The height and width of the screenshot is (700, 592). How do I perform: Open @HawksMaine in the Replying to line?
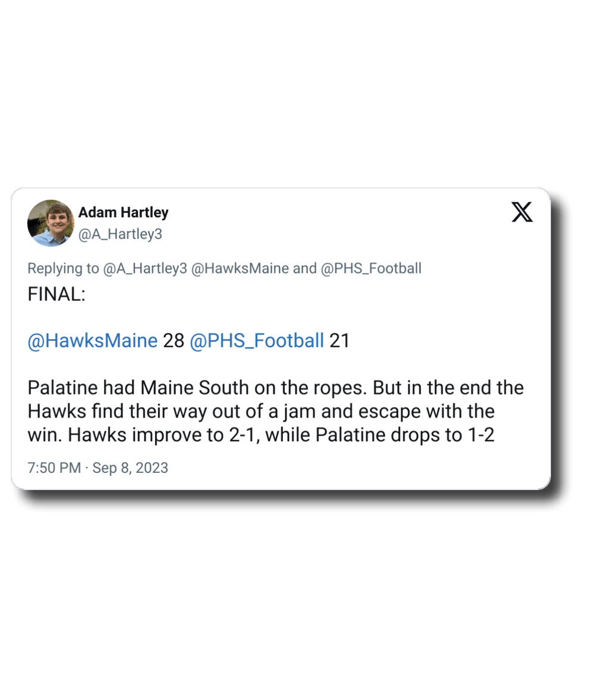(241, 268)
